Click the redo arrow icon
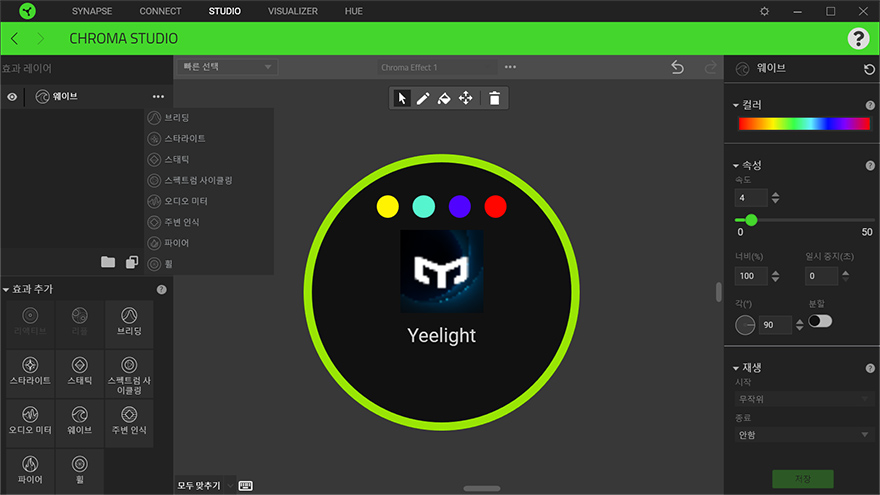Image resolution: width=880 pixels, height=495 pixels. [711, 67]
